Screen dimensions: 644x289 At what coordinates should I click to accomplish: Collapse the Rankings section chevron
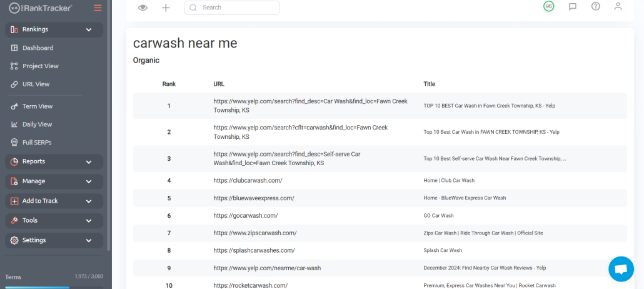tap(89, 29)
